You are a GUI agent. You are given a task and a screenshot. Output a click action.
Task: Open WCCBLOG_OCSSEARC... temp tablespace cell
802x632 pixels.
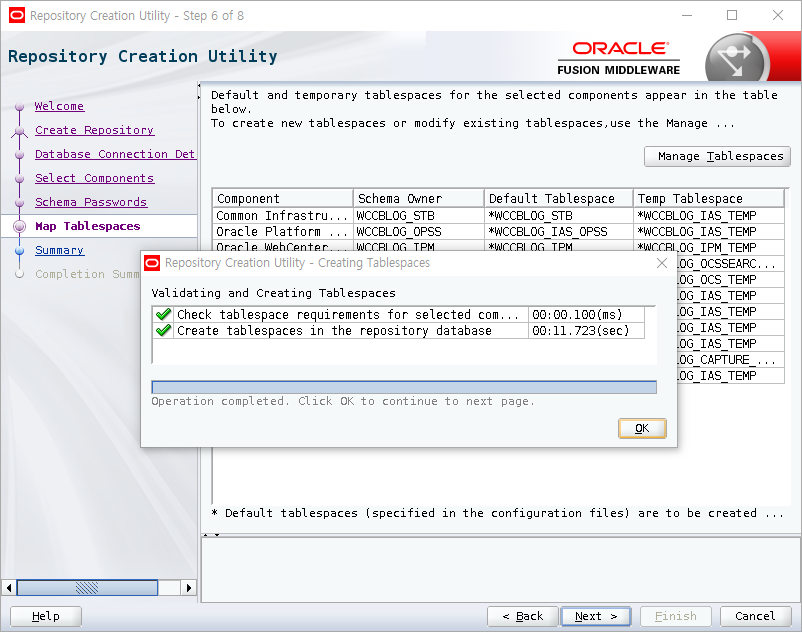click(730, 264)
